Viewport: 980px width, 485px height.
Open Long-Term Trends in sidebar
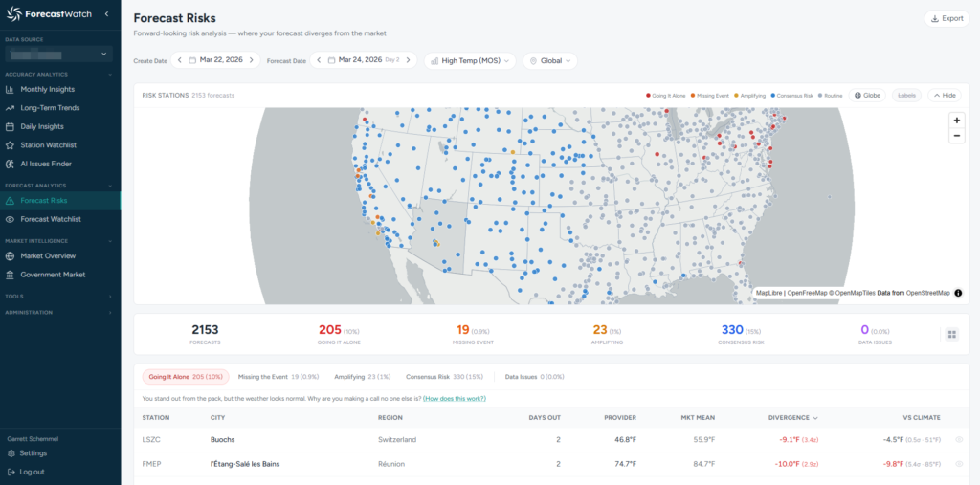(x=50, y=108)
